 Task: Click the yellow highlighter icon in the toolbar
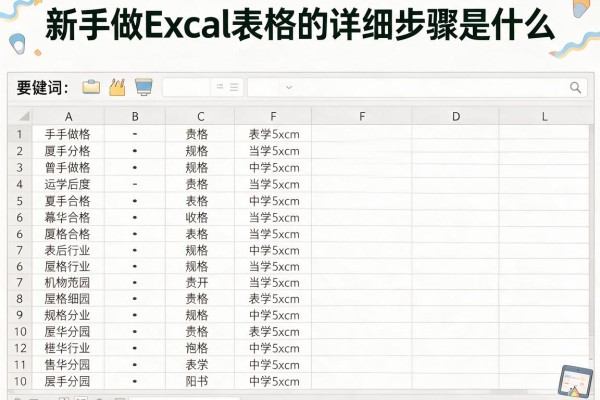117,87
